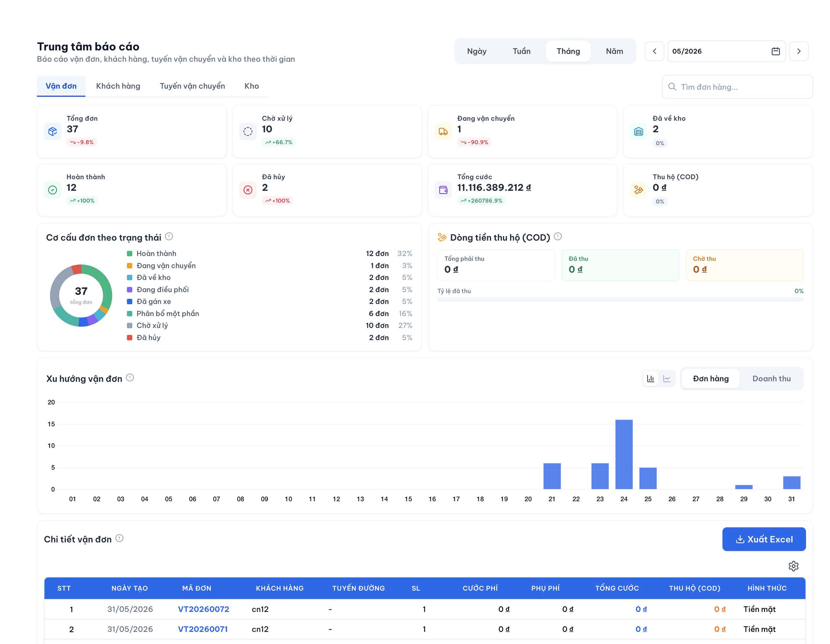Go to previous month with left chevron

pos(654,51)
